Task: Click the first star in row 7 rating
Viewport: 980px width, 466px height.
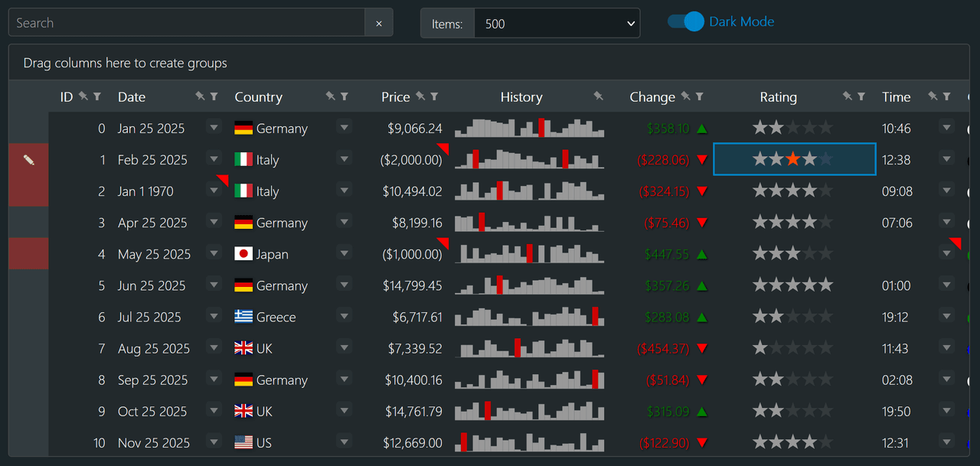Action: (760, 348)
